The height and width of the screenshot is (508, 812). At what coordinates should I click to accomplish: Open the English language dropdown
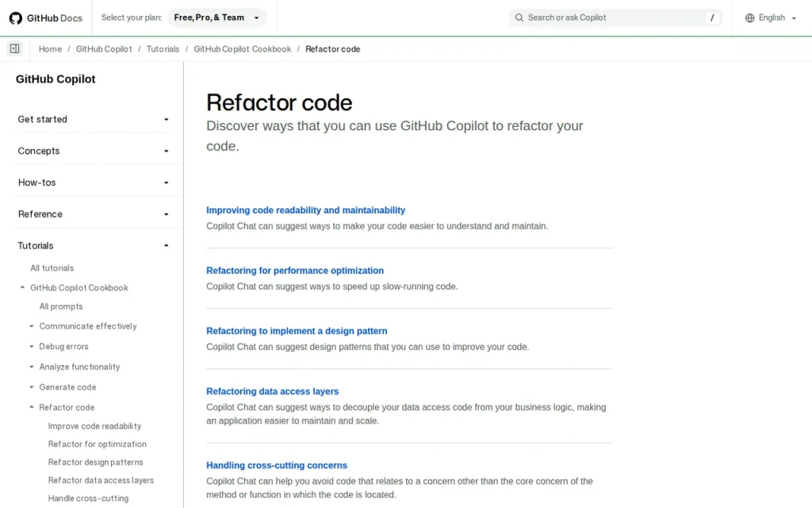tap(771, 17)
